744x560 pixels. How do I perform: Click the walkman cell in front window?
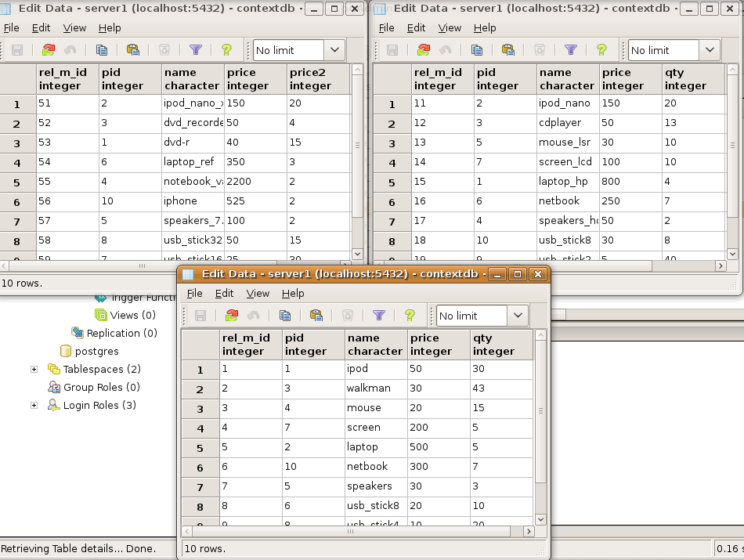point(376,388)
